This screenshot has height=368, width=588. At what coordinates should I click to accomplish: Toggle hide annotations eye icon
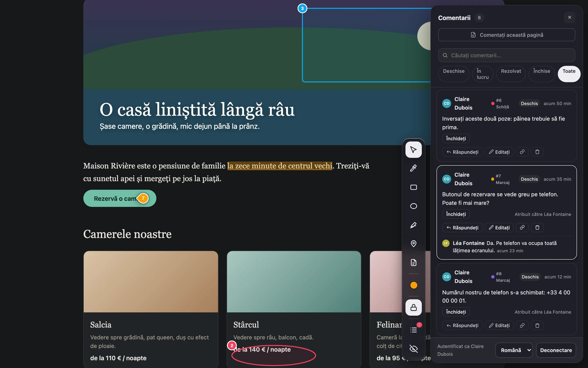413,349
